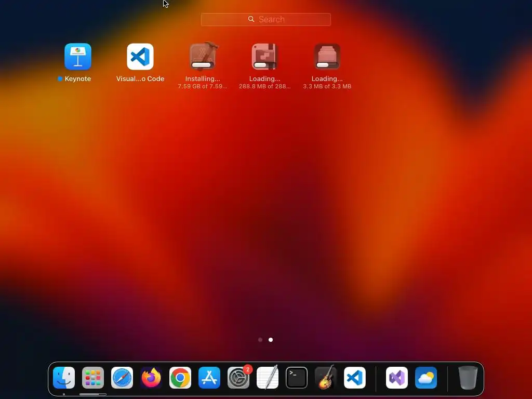
Task: Click the loading app at 3.3 MB
Action: point(327,57)
